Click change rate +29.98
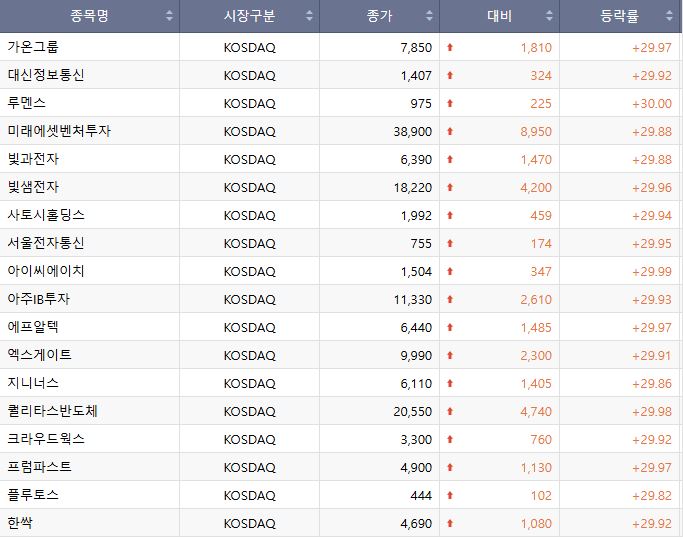683x537 pixels. pyautogui.click(x=652, y=412)
